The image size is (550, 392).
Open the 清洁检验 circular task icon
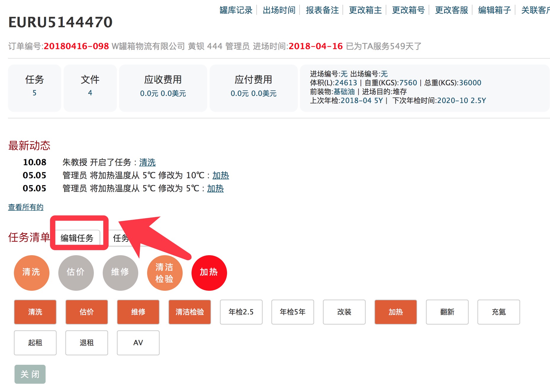click(x=165, y=273)
